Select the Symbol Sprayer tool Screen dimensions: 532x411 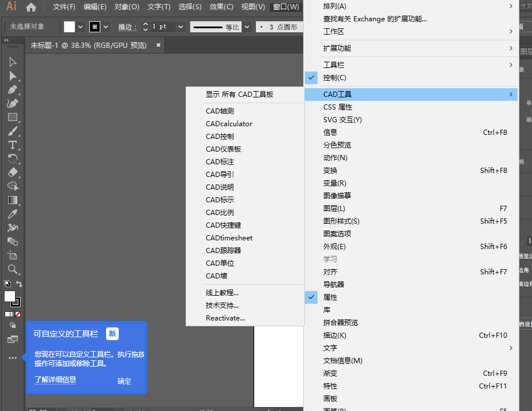coord(13,228)
